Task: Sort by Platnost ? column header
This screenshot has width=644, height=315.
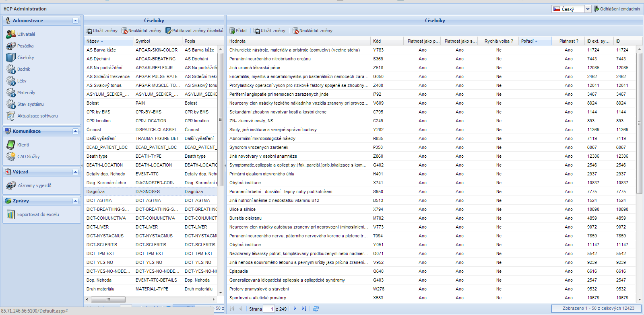Action: click(x=568, y=41)
